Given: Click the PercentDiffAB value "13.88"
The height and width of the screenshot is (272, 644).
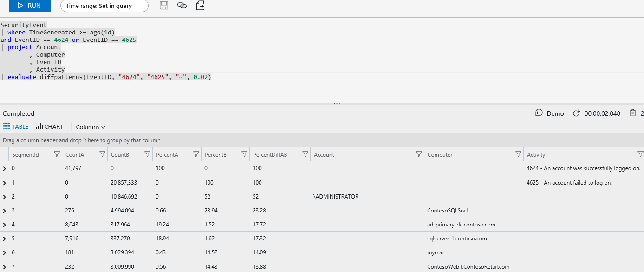Looking at the screenshot, I should [260, 267].
